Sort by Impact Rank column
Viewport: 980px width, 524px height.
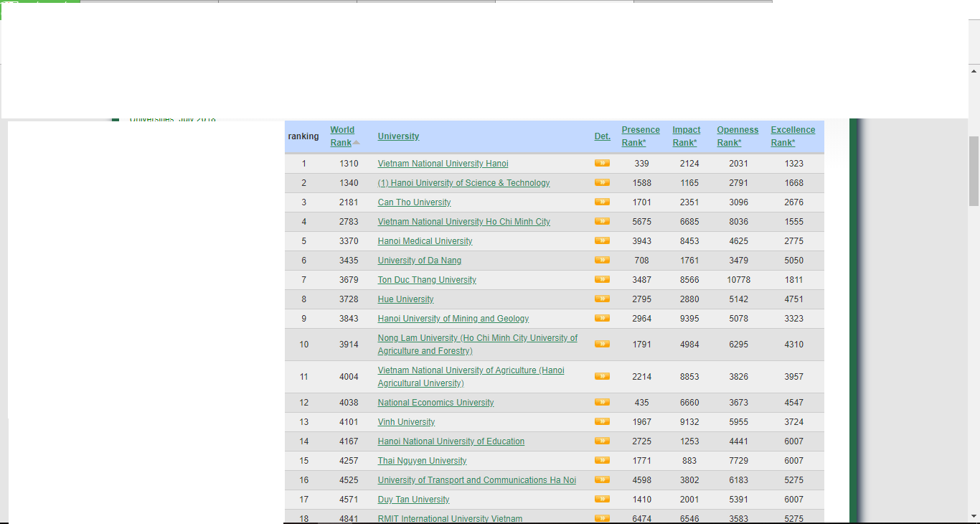pyautogui.click(x=687, y=136)
